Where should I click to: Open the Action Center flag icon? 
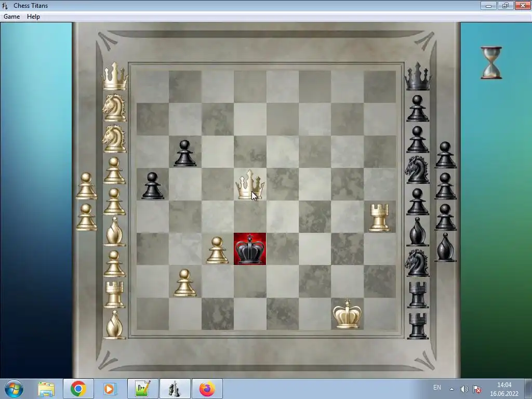477,389
